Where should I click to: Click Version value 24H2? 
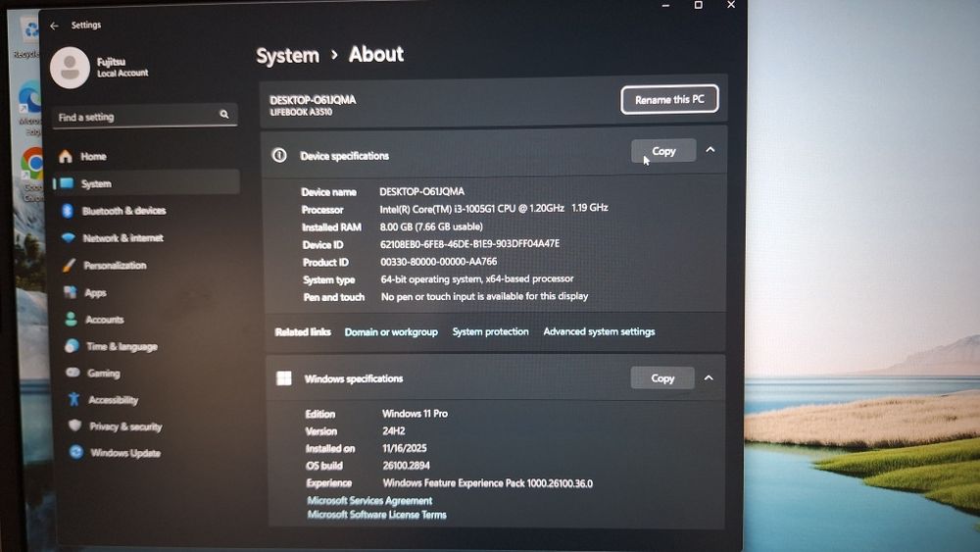pyautogui.click(x=394, y=430)
